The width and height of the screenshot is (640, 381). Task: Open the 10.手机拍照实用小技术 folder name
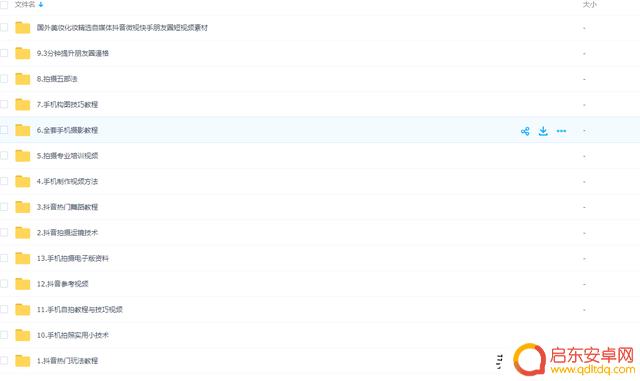click(73, 335)
